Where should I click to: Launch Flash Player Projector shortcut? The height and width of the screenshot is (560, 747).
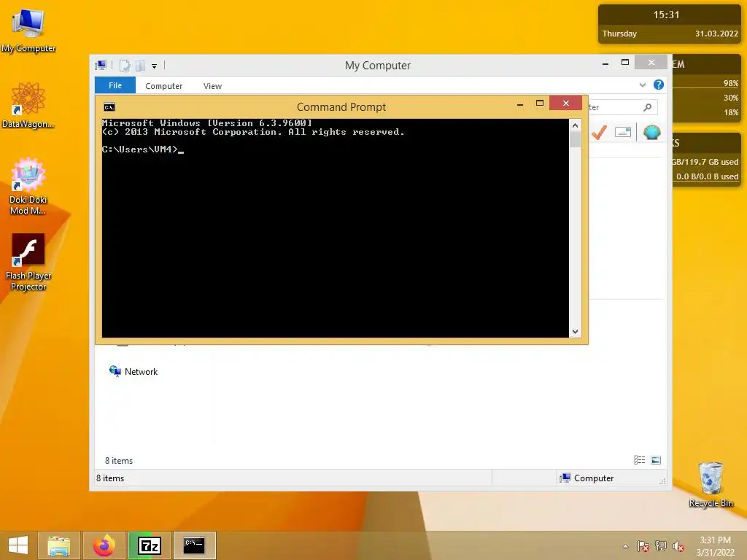pyautogui.click(x=28, y=262)
